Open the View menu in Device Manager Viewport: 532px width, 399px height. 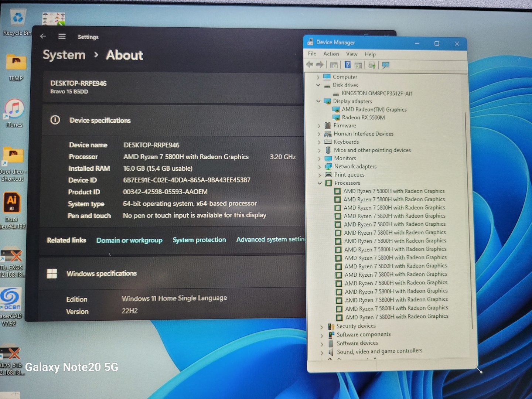pyautogui.click(x=352, y=54)
